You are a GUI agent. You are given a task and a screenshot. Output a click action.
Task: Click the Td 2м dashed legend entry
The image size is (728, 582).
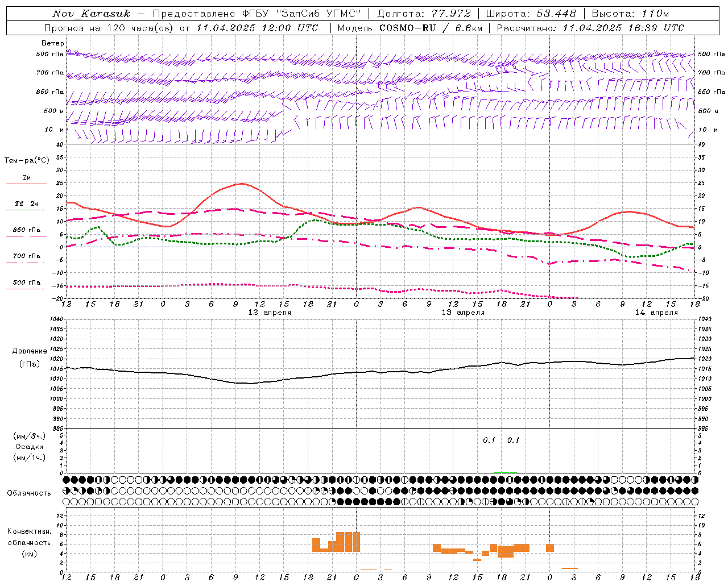(x=26, y=205)
